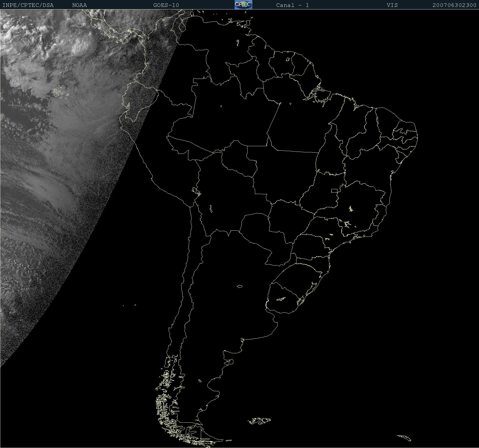Click the 'Canal - 1' header label
Image resolution: width=479 pixels, height=448 pixels.
coord(293,5)
